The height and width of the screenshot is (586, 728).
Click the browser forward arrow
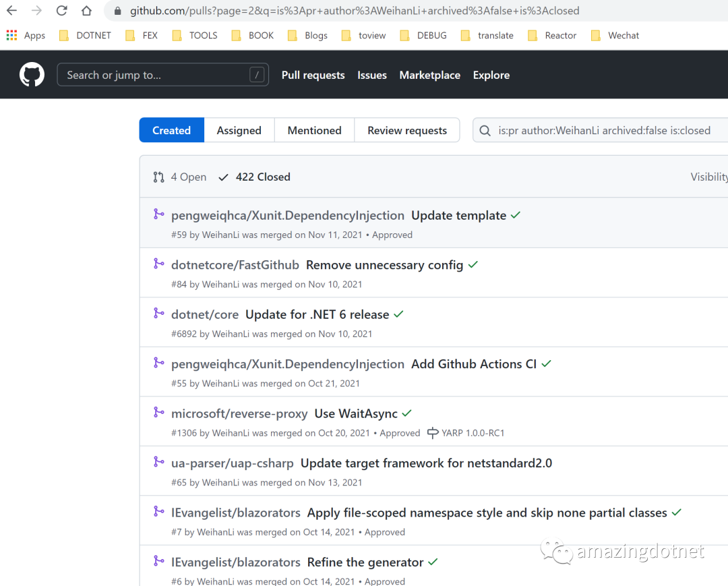[36, 10]
